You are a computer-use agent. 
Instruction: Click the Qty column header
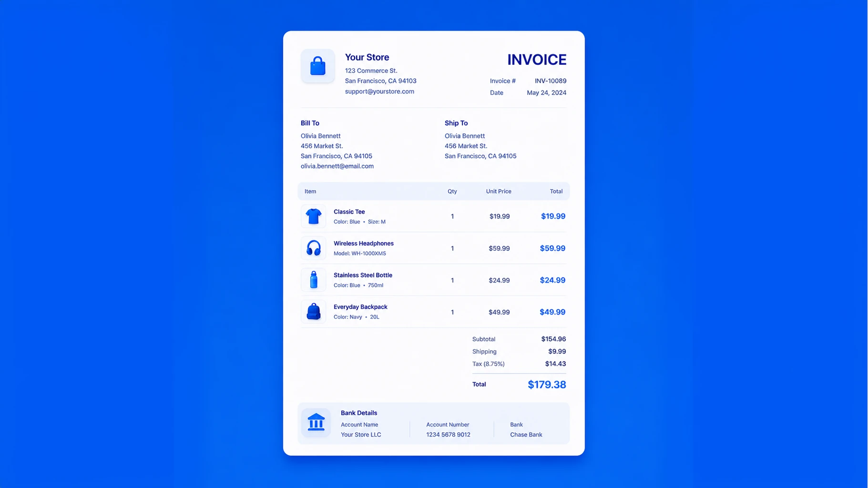[452, 192]
